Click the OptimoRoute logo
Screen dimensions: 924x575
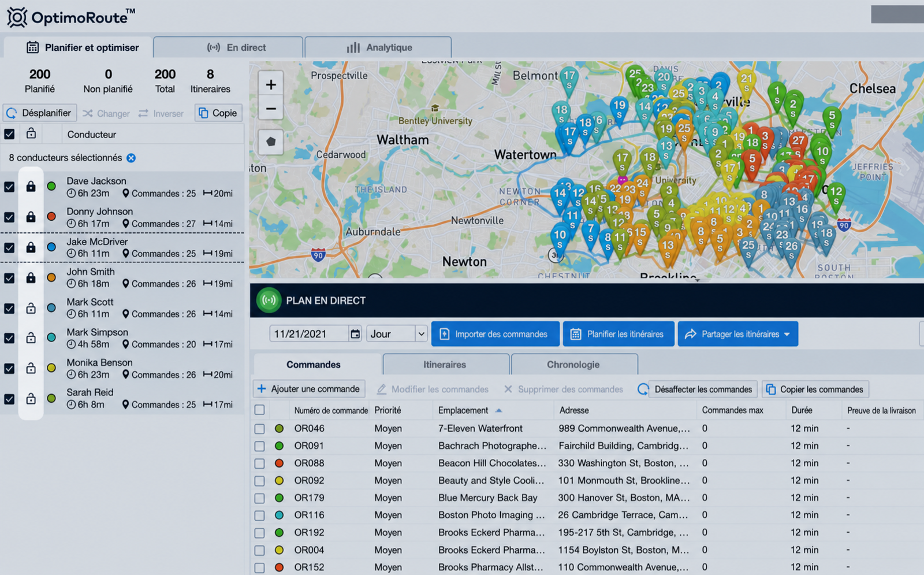(71, 17)
